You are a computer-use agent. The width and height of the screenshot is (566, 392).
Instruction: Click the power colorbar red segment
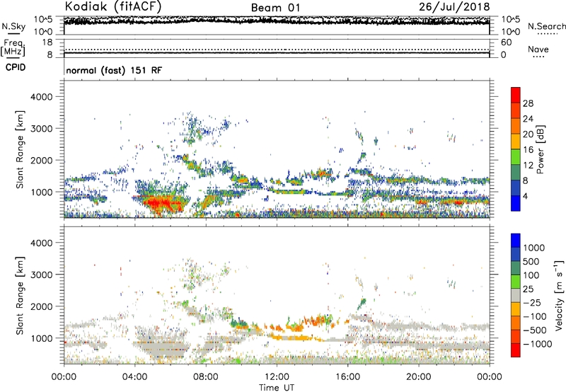(x=516, y=95)
